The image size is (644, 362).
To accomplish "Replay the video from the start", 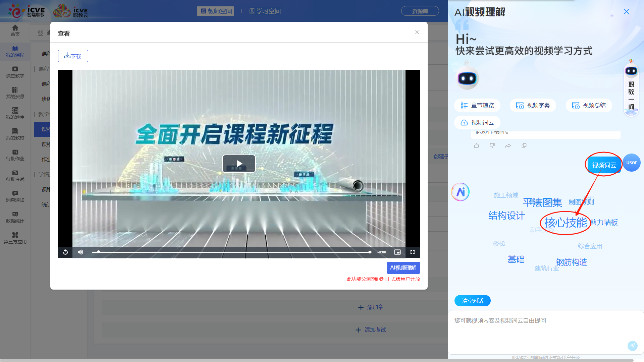I will click(65, 252).
